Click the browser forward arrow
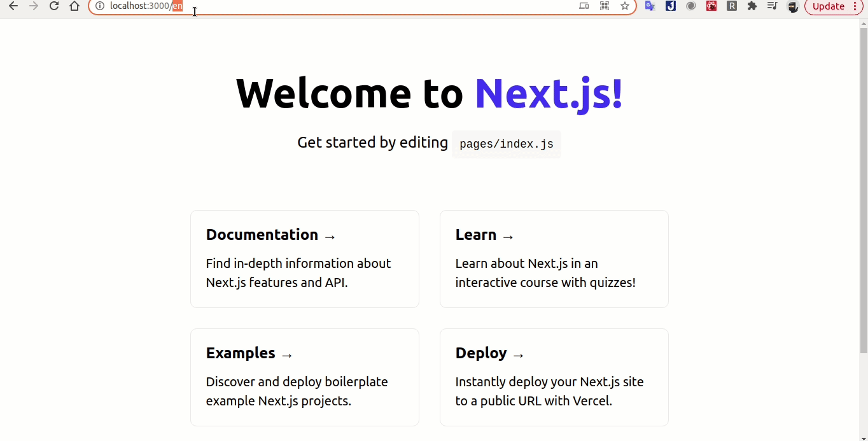The image size is (868, 441). click(x=34, y=6)
